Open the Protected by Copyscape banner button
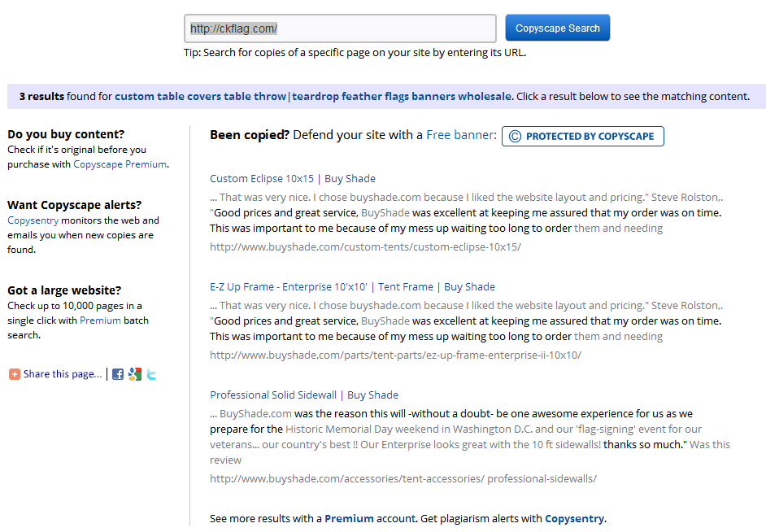The width and height of the screenshot is (766, 532). coord(583,137)
